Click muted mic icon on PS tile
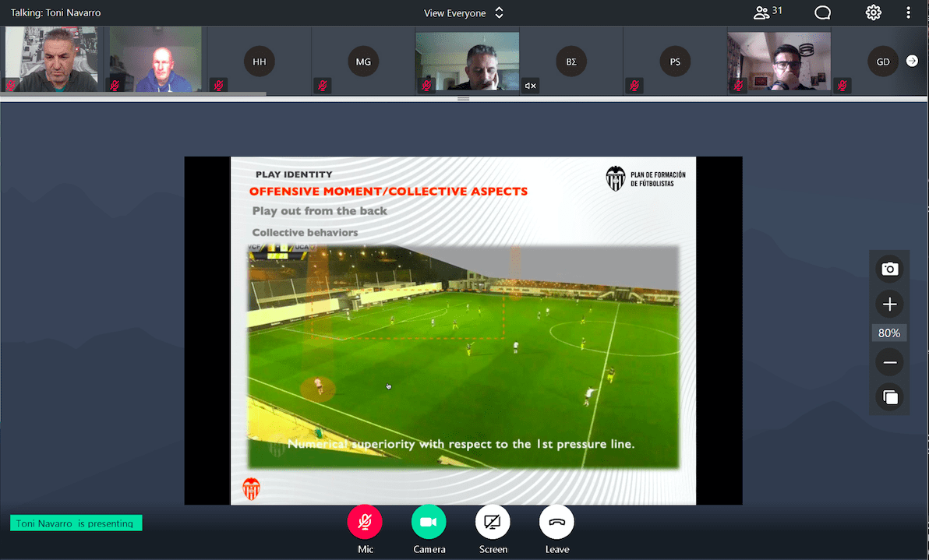The height and width of the screenshot is (560, 929). 634,86
